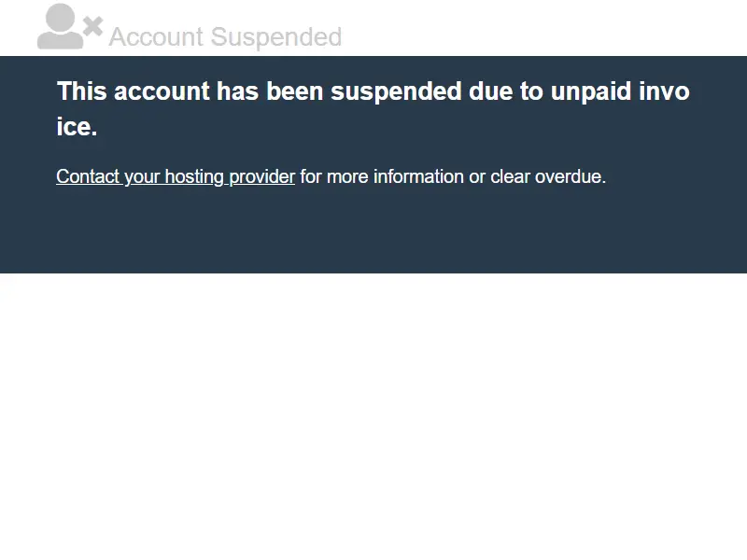Click the word been in the bold heading

click(294, 91)
